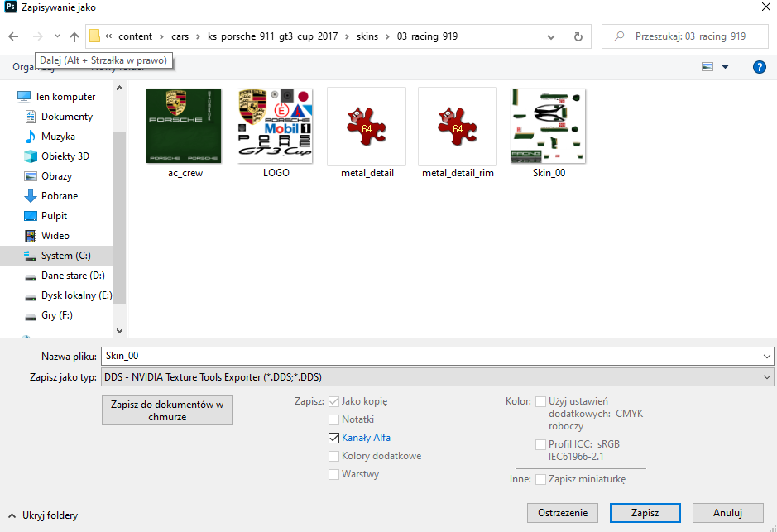Click Zapisz do dokumentów w chmurze
This screenshot has height=532, width=777.
pos(167,410)
